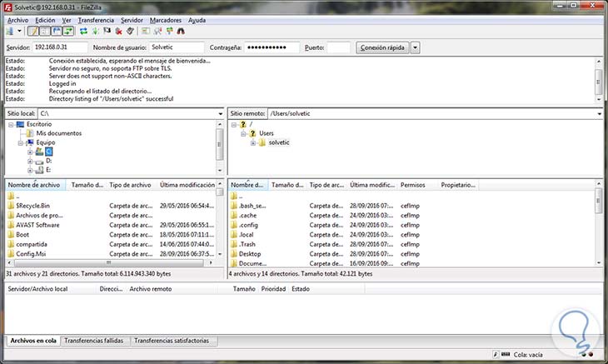Toggle the local directory tree view
This screenshot has height=364, width=608.
[45, 32]
